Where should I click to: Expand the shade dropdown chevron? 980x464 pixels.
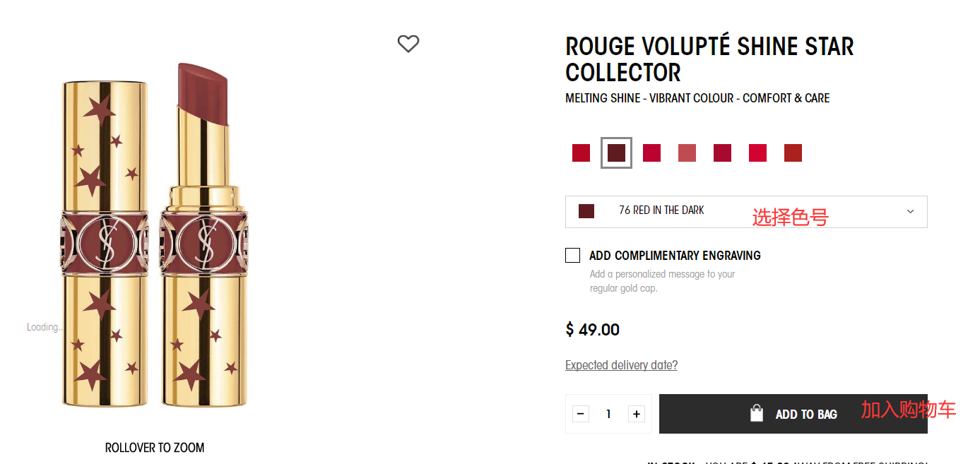(910, 211)
